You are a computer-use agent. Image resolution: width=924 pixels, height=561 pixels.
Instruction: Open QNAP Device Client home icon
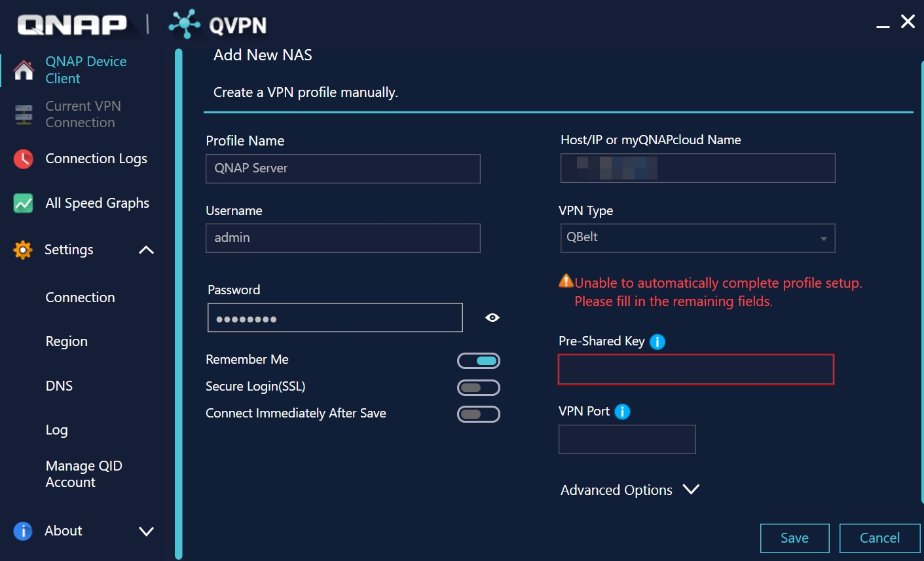(24, 69)
